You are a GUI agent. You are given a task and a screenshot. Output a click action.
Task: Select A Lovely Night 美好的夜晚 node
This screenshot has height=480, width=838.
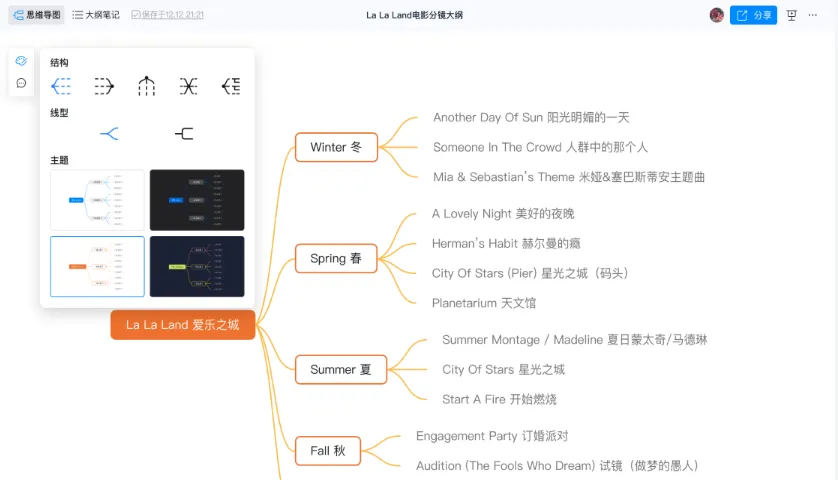click(x=503, y=213)
